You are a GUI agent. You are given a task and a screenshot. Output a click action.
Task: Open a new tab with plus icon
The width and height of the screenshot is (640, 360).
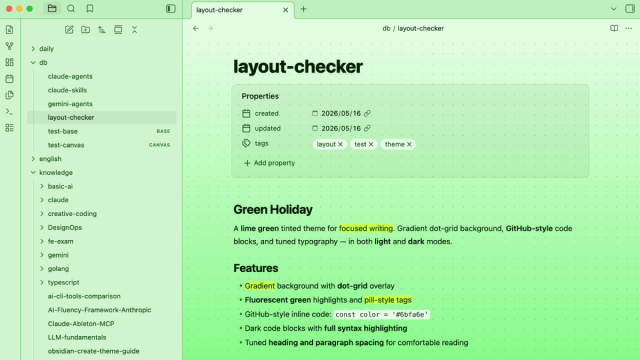pos(303,9)
